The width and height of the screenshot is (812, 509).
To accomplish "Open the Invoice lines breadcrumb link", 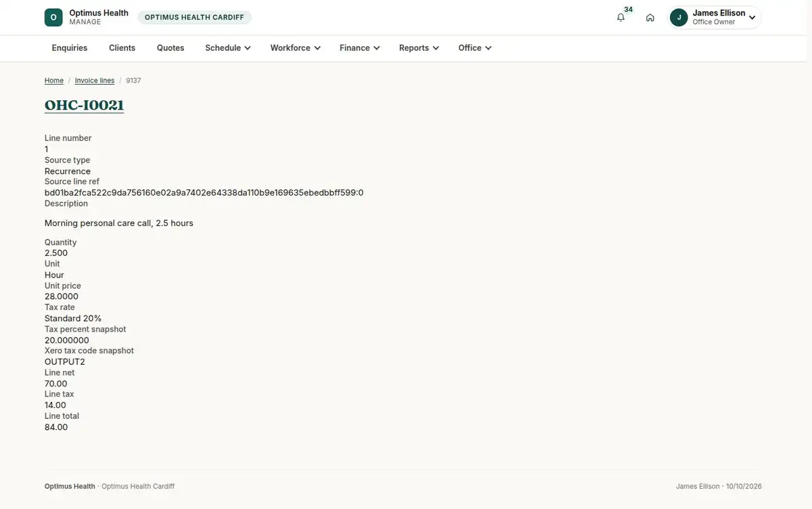I will pos(95,81).
